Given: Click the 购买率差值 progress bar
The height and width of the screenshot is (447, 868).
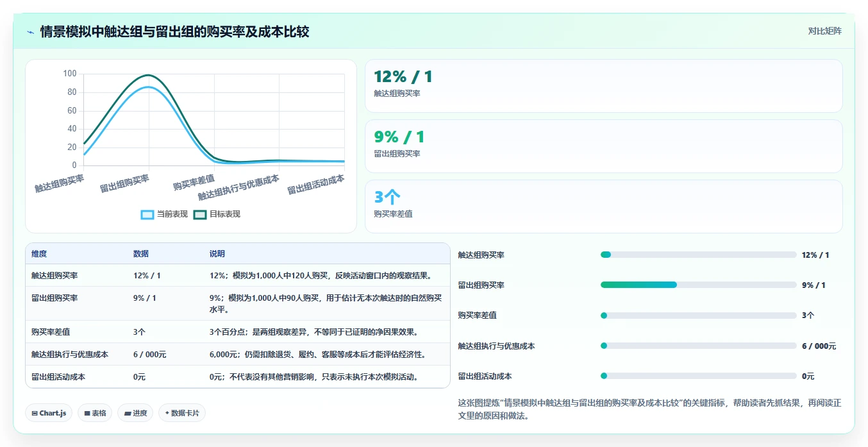Looking at the screenshot, I should (698, 316).
